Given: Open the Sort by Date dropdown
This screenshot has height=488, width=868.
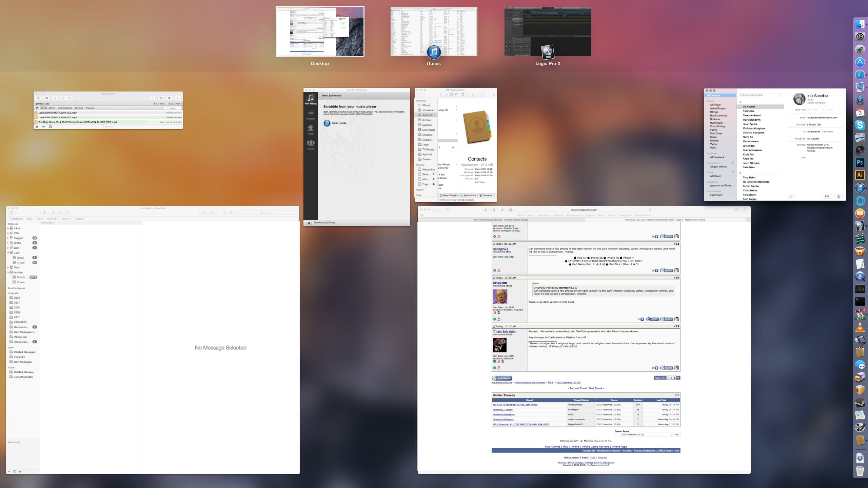Looking at the screenshot, I should 48,223.
